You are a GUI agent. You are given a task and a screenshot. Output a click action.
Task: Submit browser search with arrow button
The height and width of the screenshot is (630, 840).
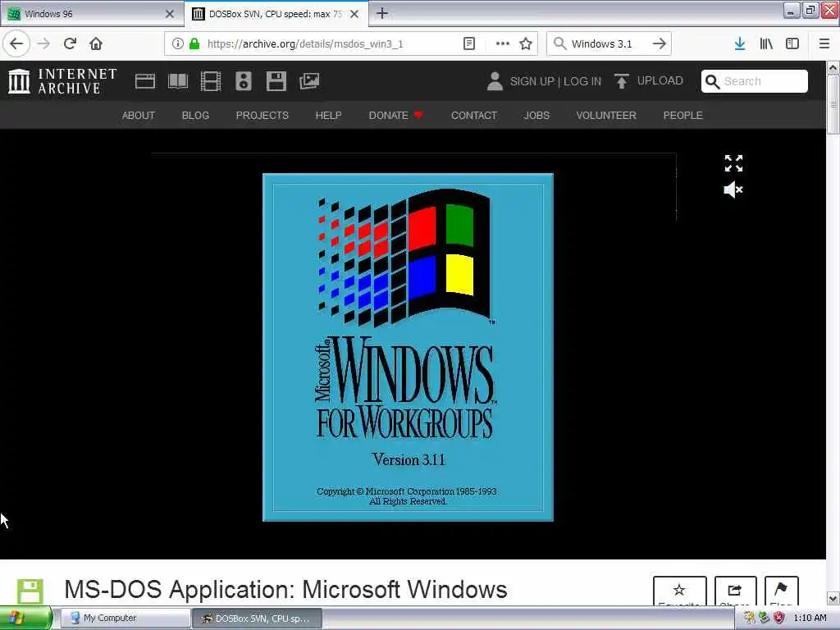(x=660, y=43)
